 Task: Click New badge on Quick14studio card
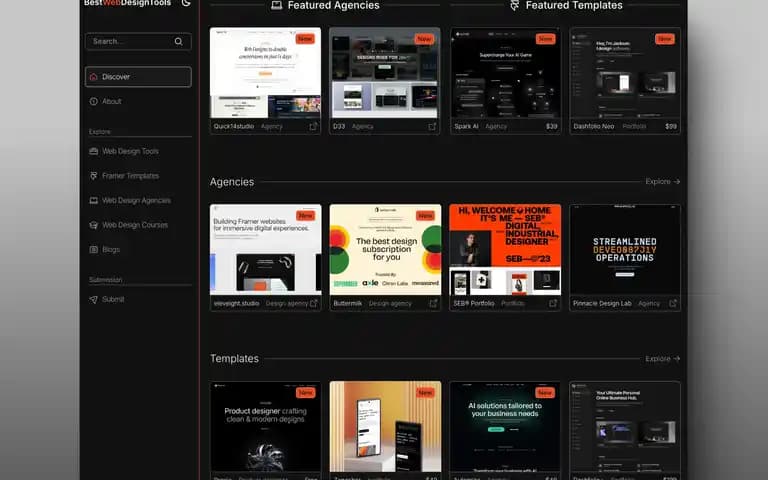point(305,39)
